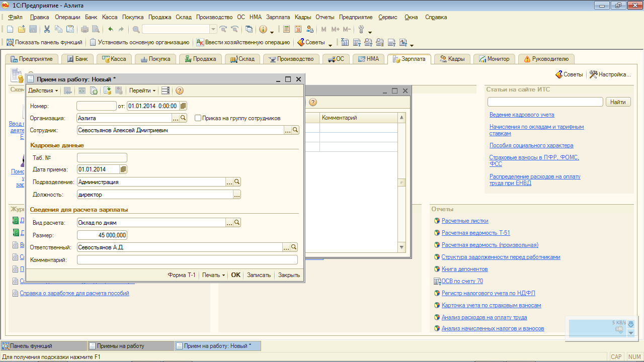Image resolution: width=644 pixels, height=362 pixels.
Task: Open the Операции menu
Action: point(67,17)
